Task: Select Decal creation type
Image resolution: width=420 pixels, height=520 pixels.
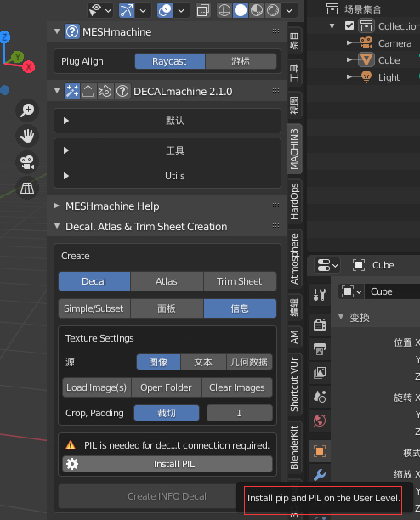Action: 94,281
